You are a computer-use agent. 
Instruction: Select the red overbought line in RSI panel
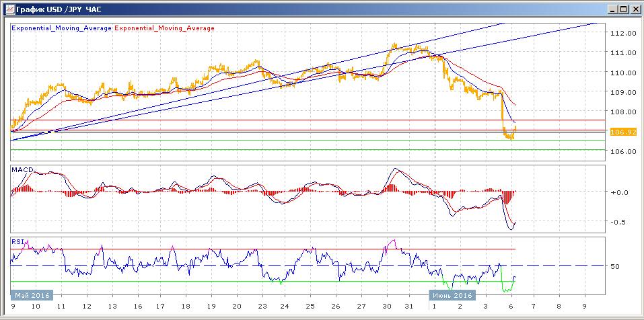coord(269,249)
